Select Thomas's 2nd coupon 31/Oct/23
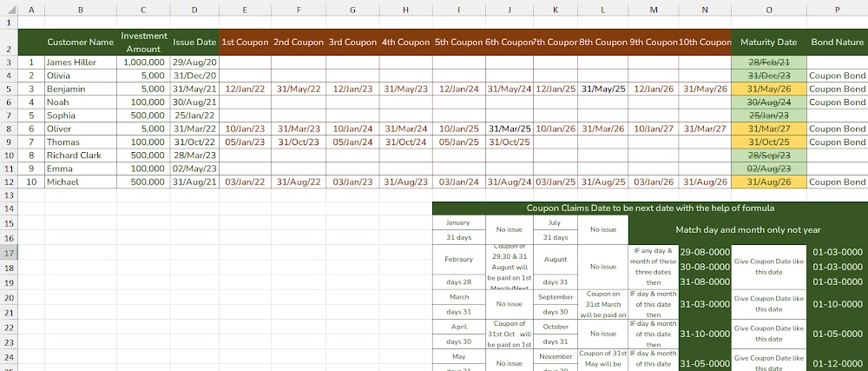 299,142
